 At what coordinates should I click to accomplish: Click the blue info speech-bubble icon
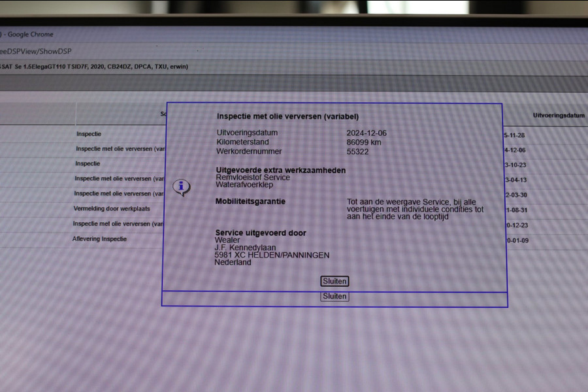click(182, 188)
